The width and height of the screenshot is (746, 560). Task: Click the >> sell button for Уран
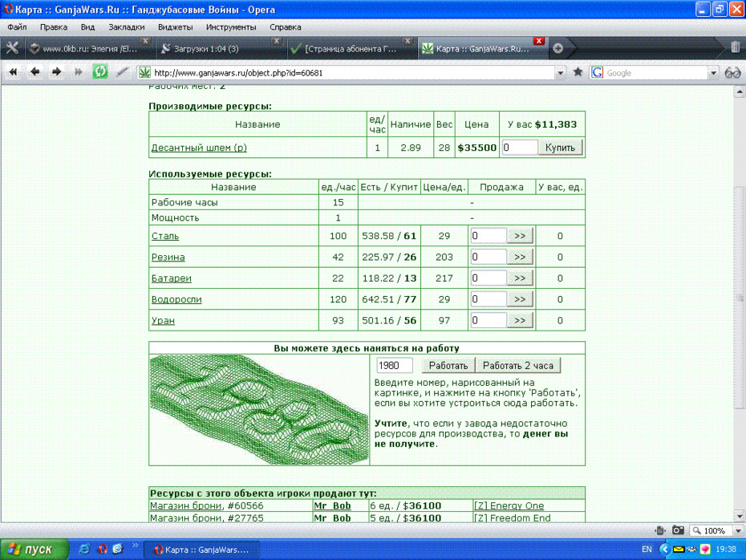point(520,320)
